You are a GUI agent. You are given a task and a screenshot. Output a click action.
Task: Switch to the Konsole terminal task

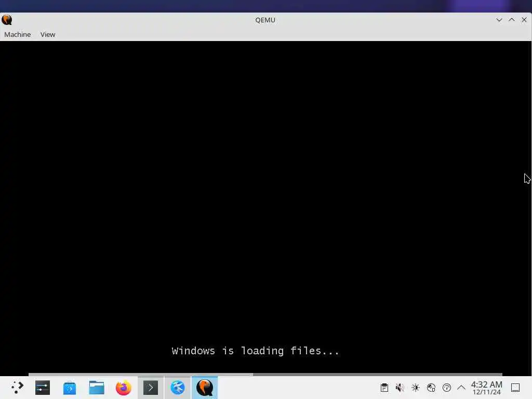(x=151, y=388)
